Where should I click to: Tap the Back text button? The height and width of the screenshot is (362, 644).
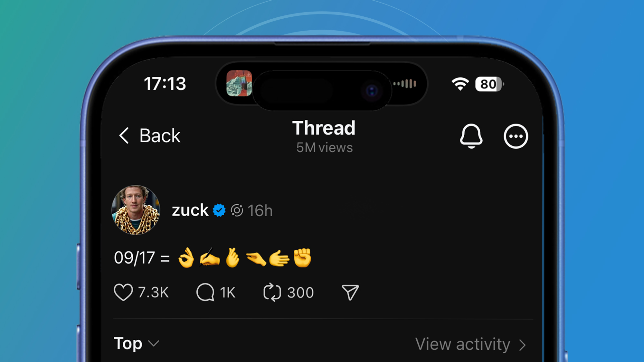pyautogui.click(x=160, y=135)
